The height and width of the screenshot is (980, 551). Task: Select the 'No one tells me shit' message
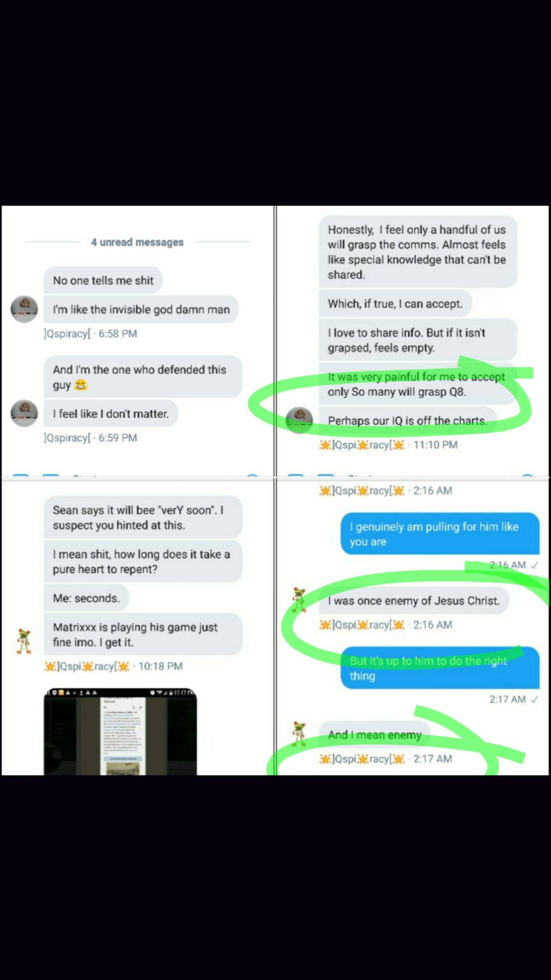point(103,280)
